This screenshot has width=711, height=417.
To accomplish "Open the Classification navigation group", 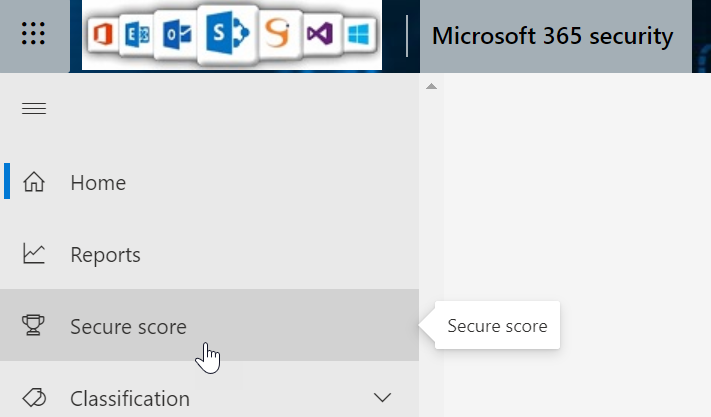I will click(x=130, y=398).
